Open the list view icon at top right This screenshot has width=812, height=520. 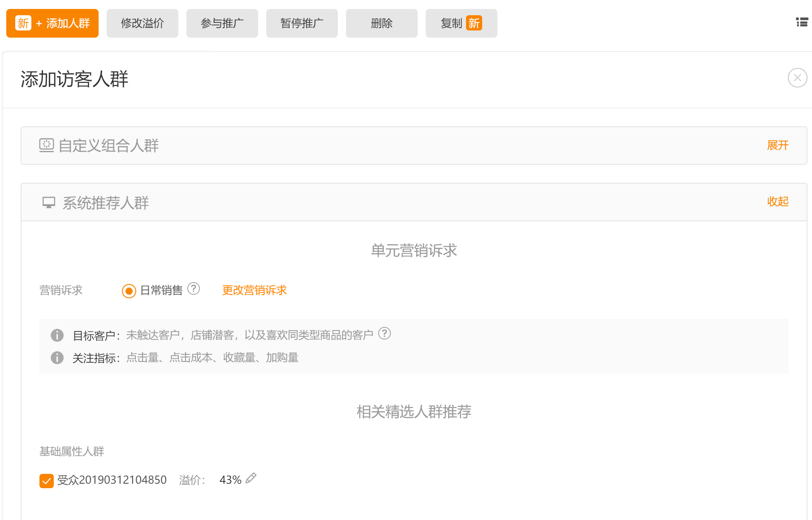click(x=802, y=22)
